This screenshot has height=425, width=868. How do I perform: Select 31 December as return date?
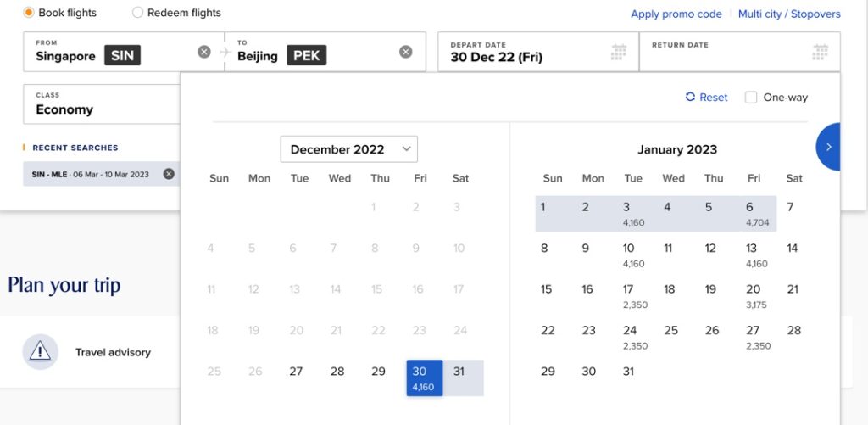pyautogui.click(x=464, y=377)
